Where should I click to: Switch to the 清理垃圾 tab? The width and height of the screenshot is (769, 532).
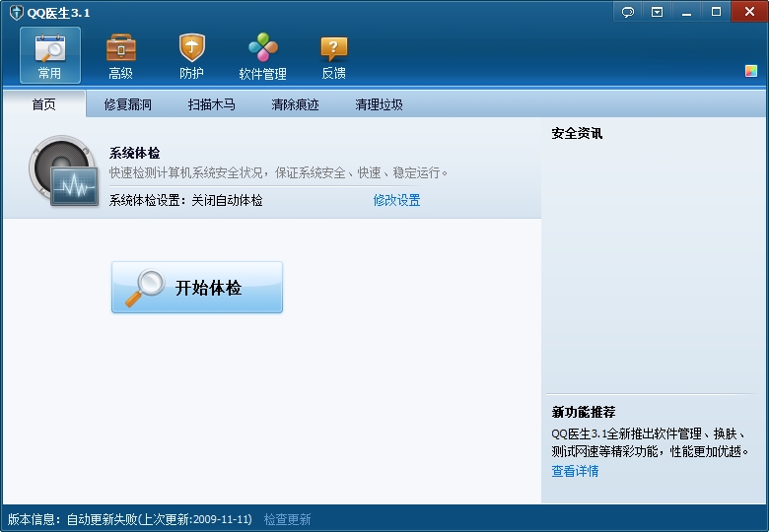[x=379, y=104]
